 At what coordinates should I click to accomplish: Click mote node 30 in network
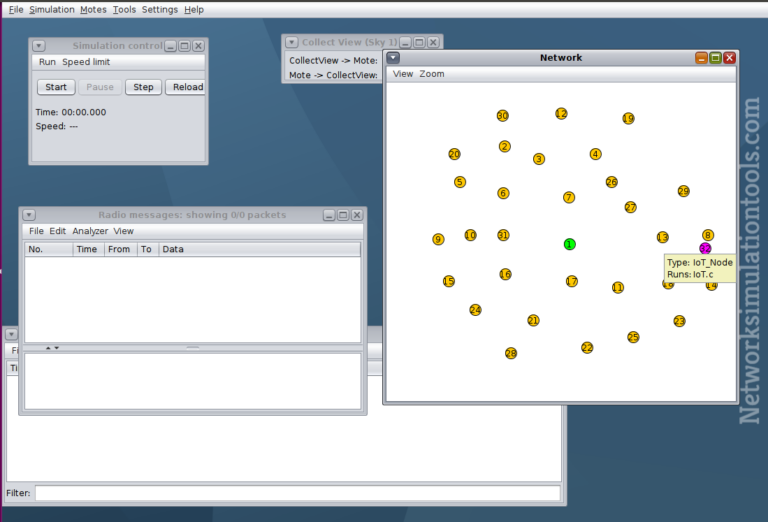coord(502,116)
